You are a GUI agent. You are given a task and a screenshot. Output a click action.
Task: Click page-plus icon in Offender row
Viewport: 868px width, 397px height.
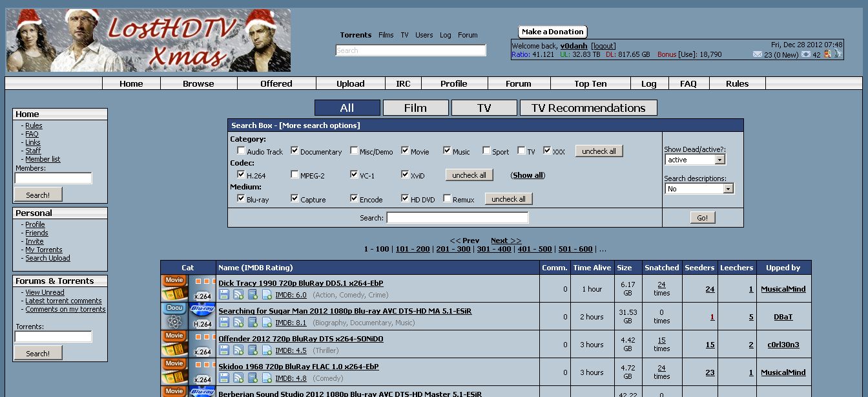[267, 350]
